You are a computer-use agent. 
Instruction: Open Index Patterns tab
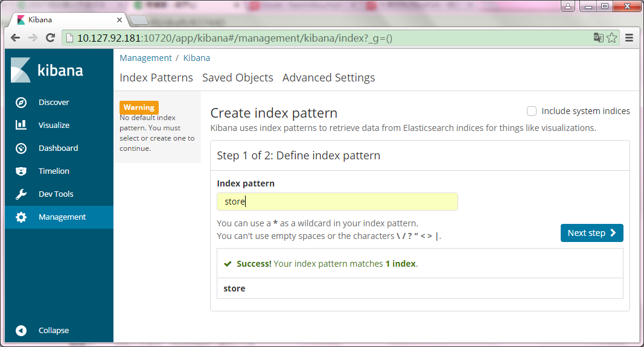coord(156,78)
